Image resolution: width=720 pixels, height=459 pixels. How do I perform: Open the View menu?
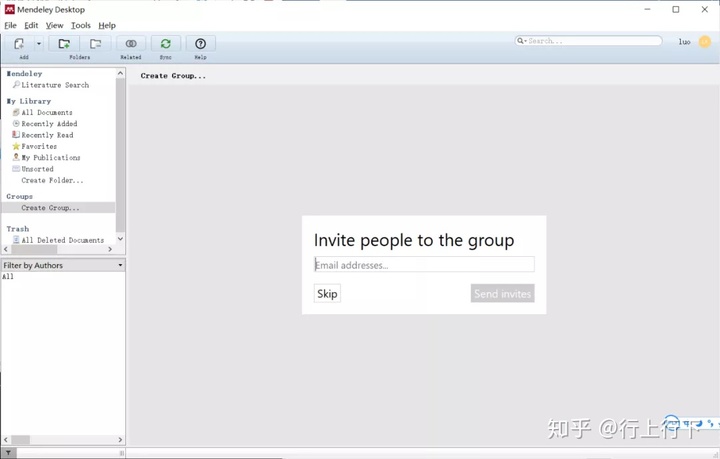pos(54,26)
